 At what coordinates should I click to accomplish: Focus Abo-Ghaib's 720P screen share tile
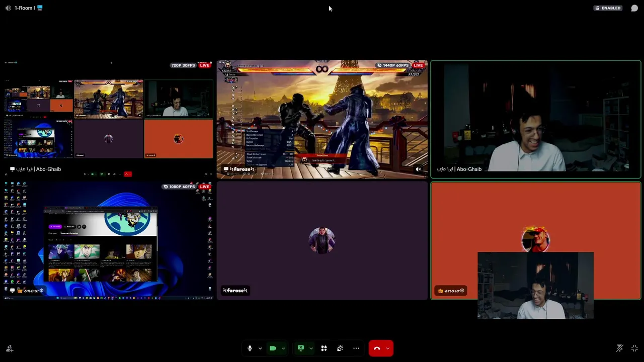pyautogui.click(x=108, y=119)
